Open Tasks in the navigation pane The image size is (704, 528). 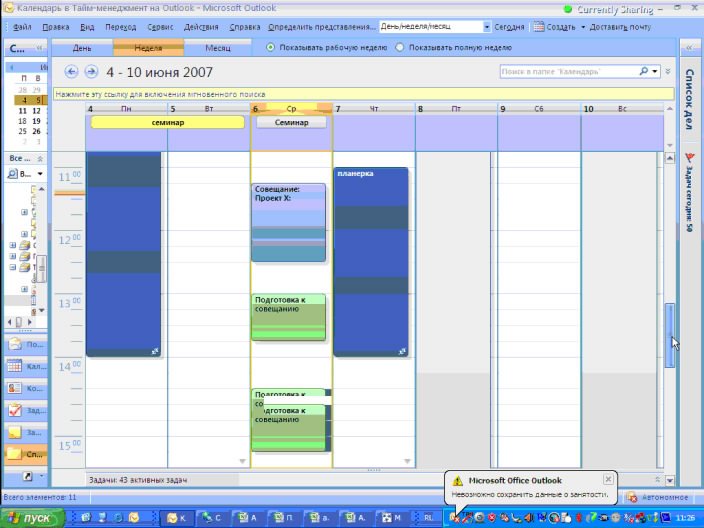24,410
